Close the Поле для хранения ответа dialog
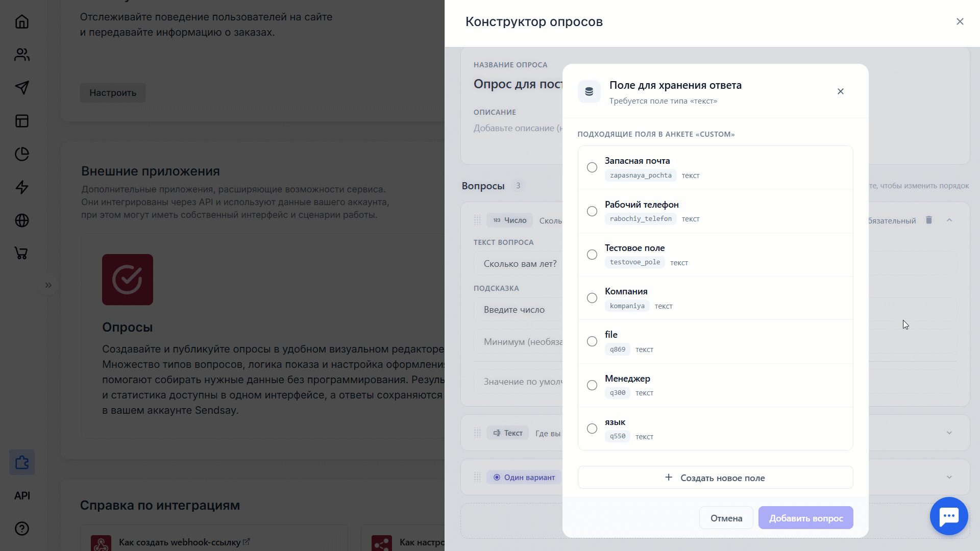The height and width of the screenshot is (551, 980). point(841,91)
